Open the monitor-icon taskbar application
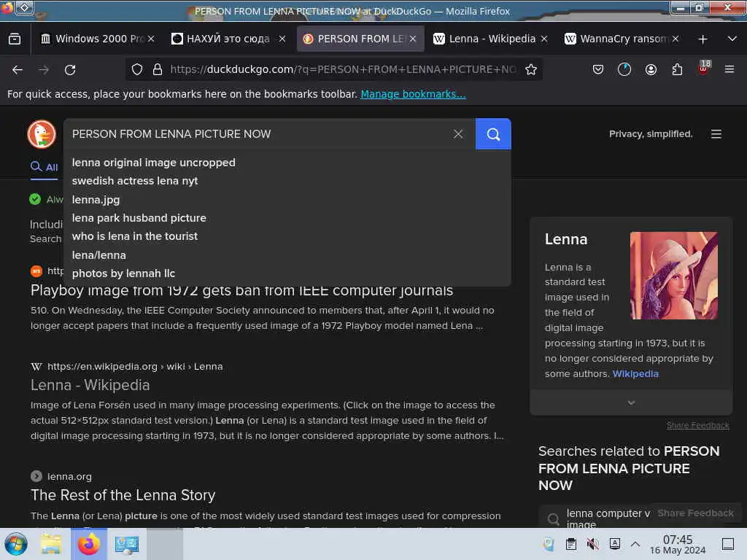747x560 pixels. coord(127,544)
